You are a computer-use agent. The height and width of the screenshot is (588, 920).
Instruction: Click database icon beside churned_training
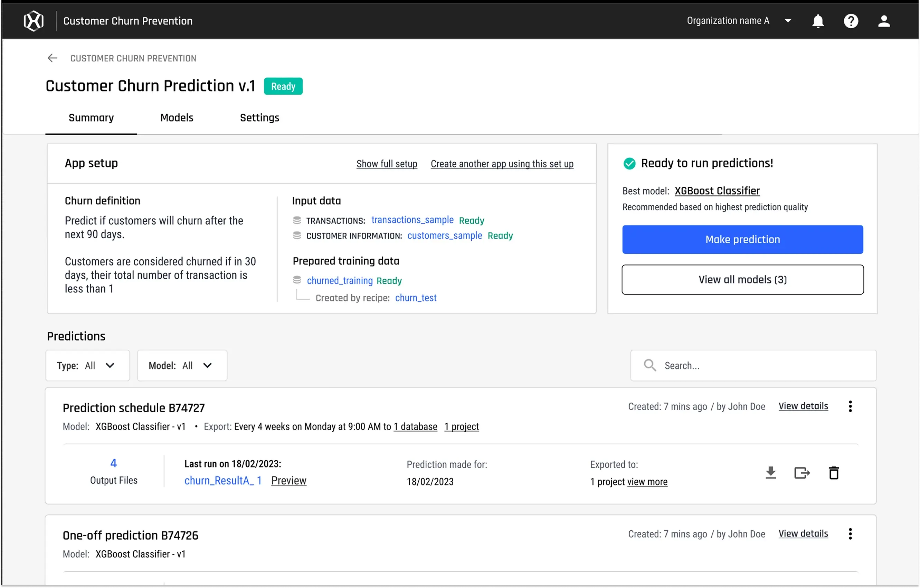[x=297, y=280]
